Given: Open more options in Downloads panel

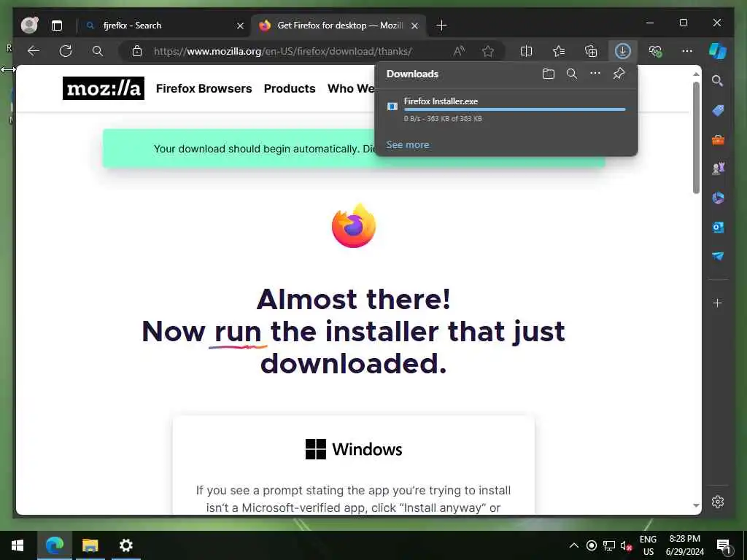Looking at the screenshot, I should coord(595,74).
